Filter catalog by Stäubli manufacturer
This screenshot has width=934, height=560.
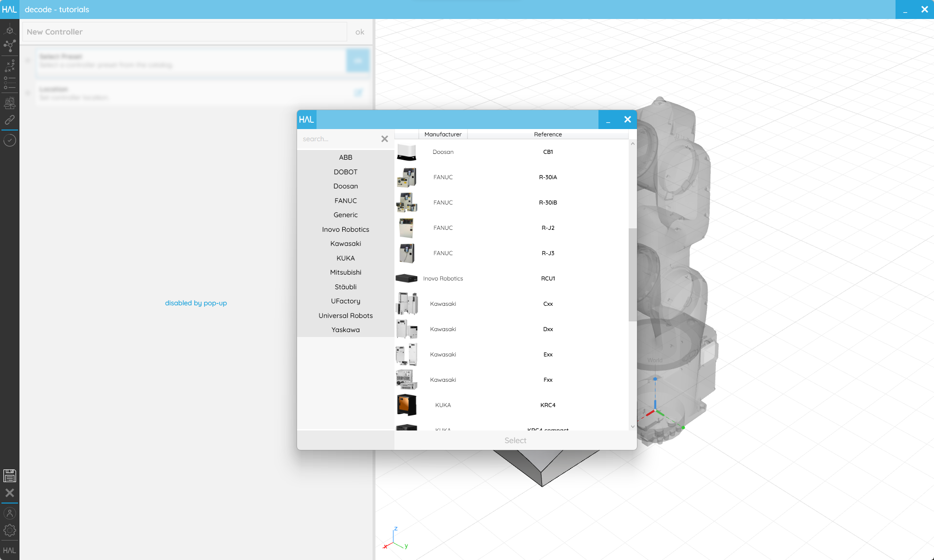coord(346,287)
